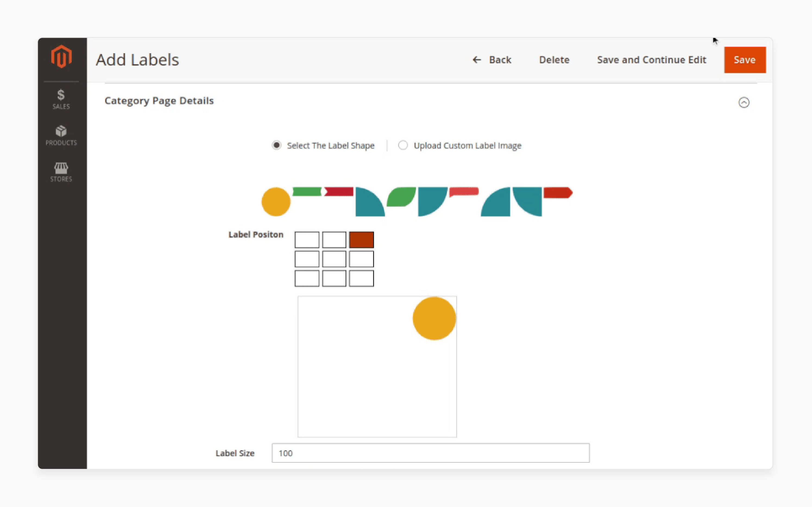
Task: Click the Category Page Details heading
Action: (159, 101)
